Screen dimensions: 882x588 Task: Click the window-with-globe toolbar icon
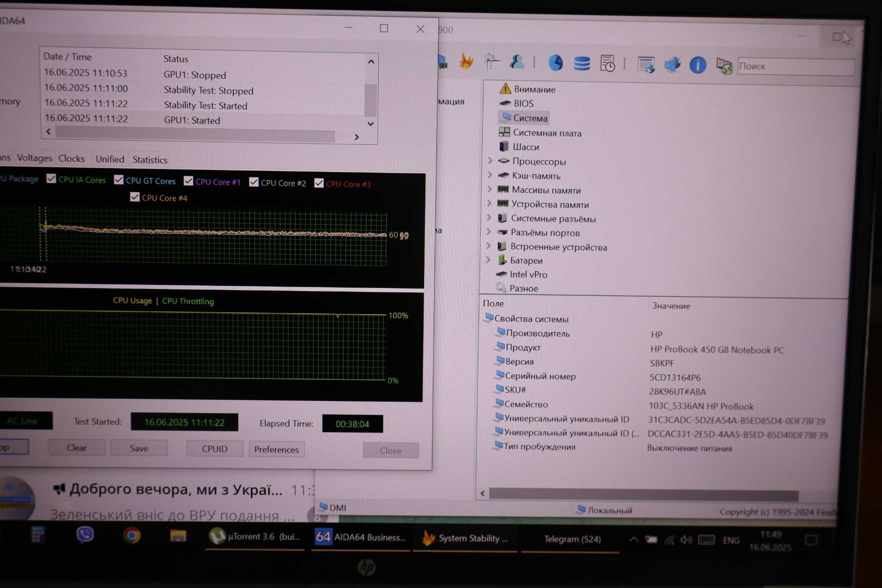coord(646,65)
